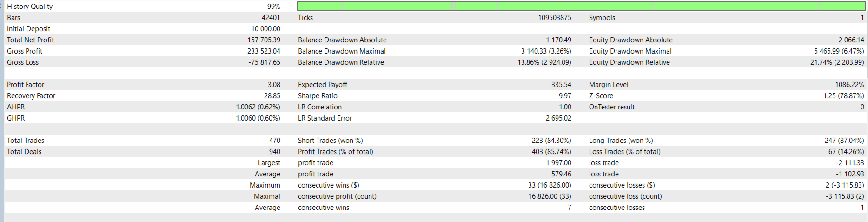
Task: Select average profit trade value 579.46
Action: (x=562, y=174)
